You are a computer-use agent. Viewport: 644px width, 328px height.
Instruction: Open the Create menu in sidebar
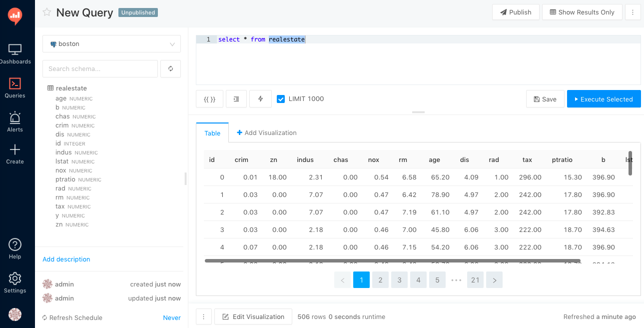(x=15, y=154)
